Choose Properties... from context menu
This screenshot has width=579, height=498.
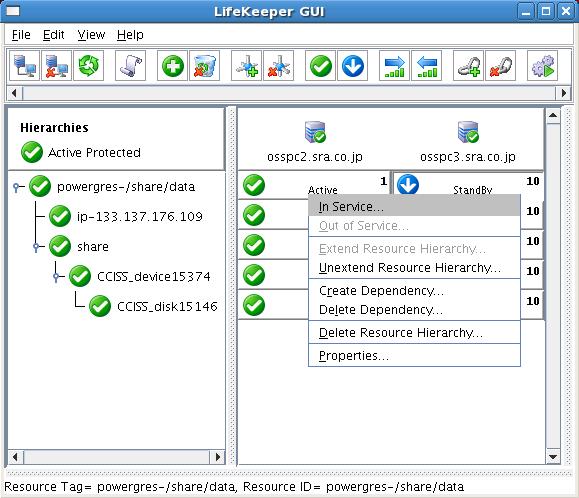click(x=414, y=356)
